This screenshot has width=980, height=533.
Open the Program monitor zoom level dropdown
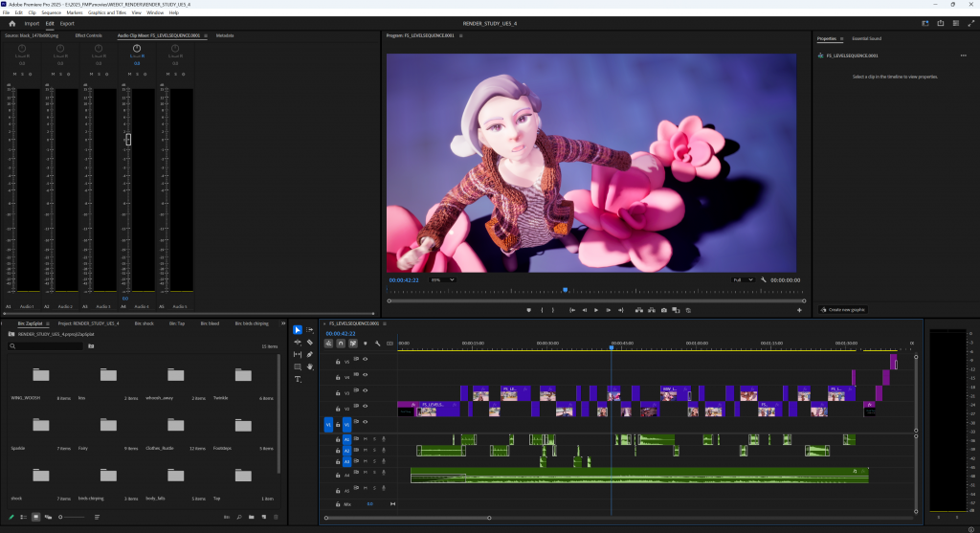[441, 279]
